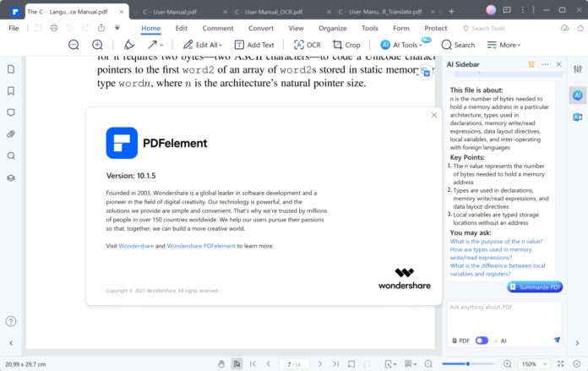
Task: Ask "What is the purpose of the n value?"
Action: (496, 241)
